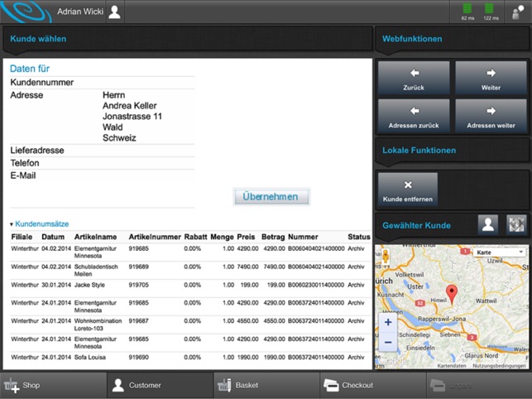Click the Lokale Funktionen panel header
Image resolution: width=532 pixels, height=399 pixels.
click(453, 150)
